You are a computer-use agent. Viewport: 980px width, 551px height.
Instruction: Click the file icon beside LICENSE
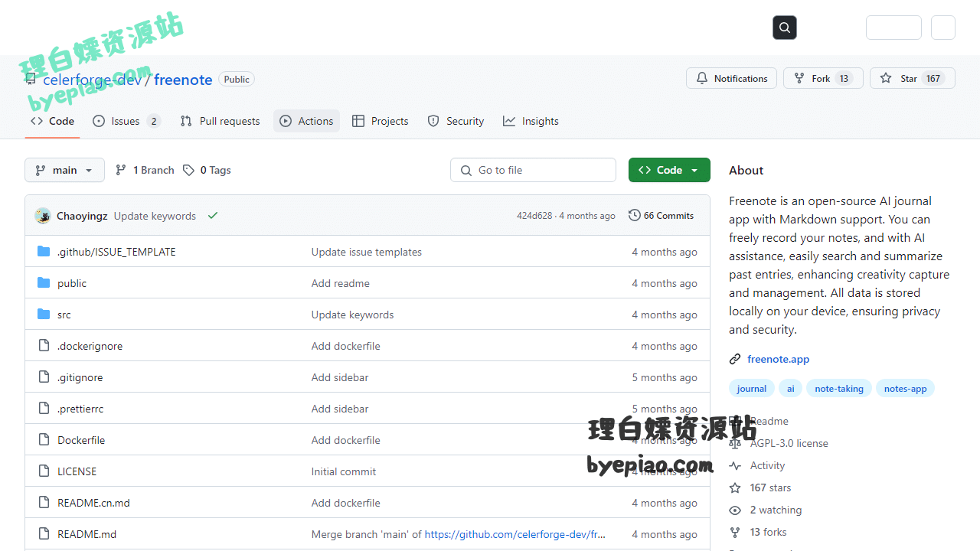(x=44, y=471)
